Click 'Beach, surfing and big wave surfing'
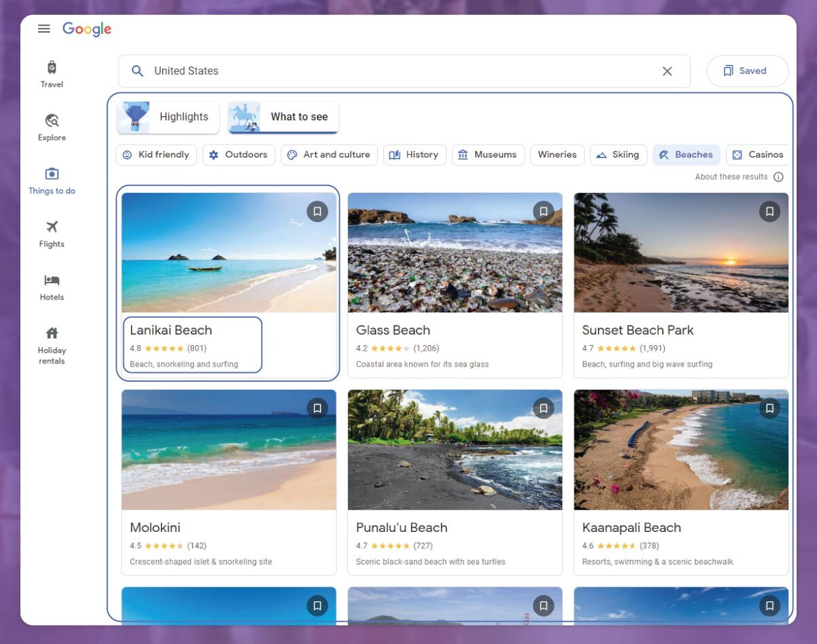The image size is (817, 644). pyautogui.click(x=647, y=364)
